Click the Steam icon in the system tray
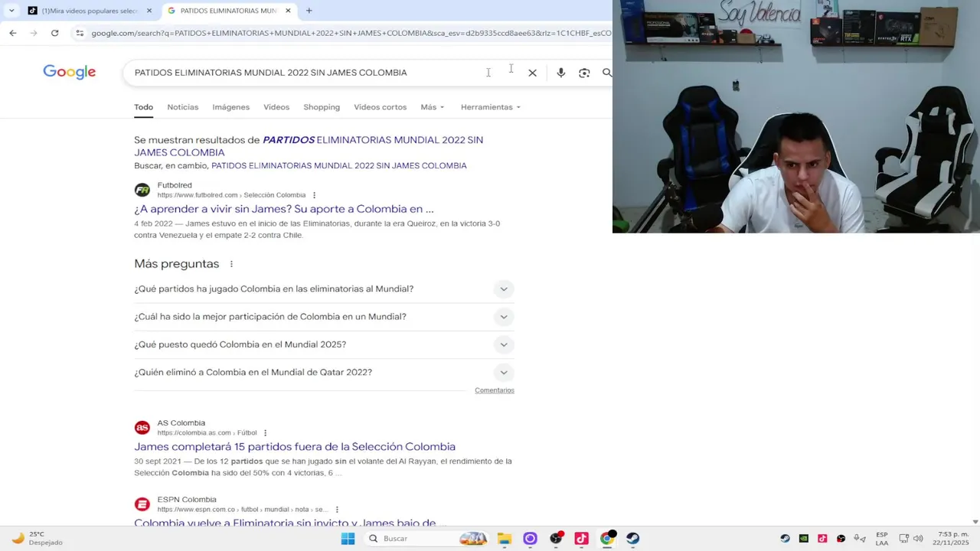Screen dimensions: 980x551 click(x=785, y=539)
